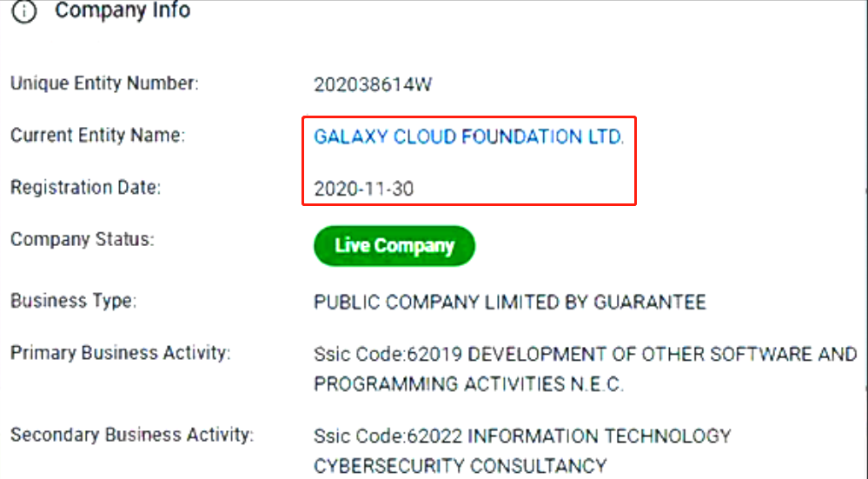Click the Ssic Code:62022 text

point(388,436)
